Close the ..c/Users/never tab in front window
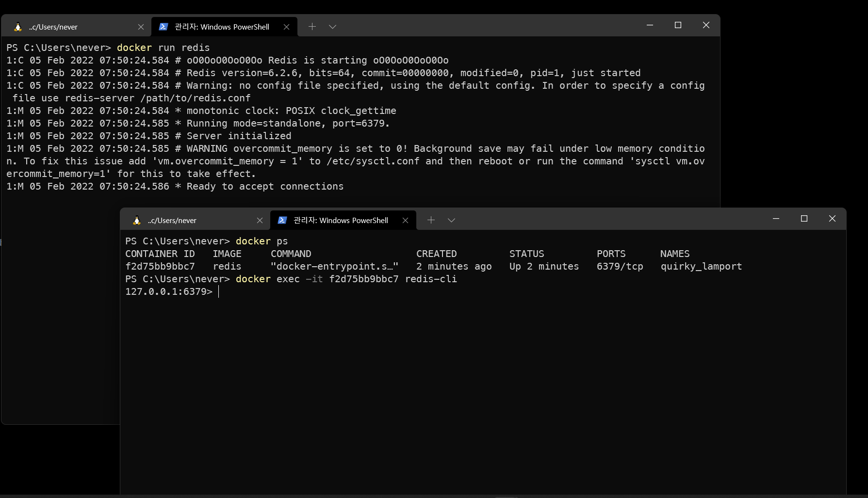This screenshot has width=868, height=498. pos(260,221)
